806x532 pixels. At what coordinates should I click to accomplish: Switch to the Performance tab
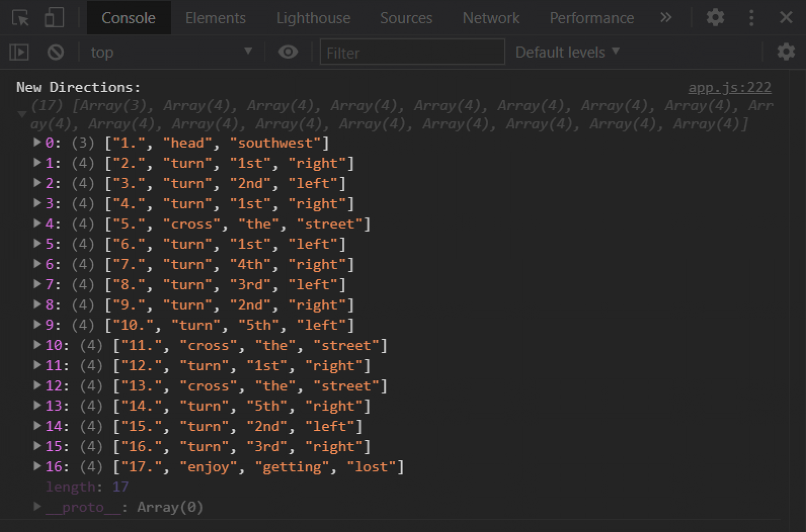click(x=591, y=18)
